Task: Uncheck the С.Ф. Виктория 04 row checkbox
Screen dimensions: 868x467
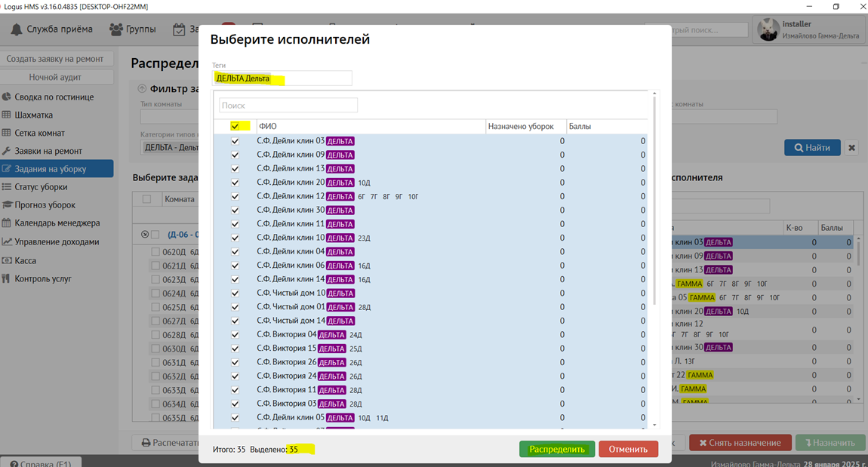Action: point(235,335)
